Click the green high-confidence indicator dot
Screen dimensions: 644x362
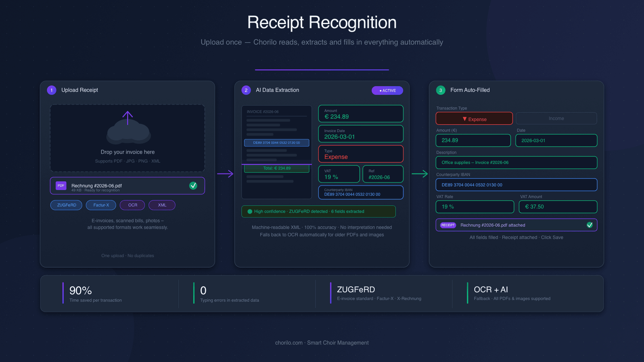pyautogui.click(x=249, y=212)
